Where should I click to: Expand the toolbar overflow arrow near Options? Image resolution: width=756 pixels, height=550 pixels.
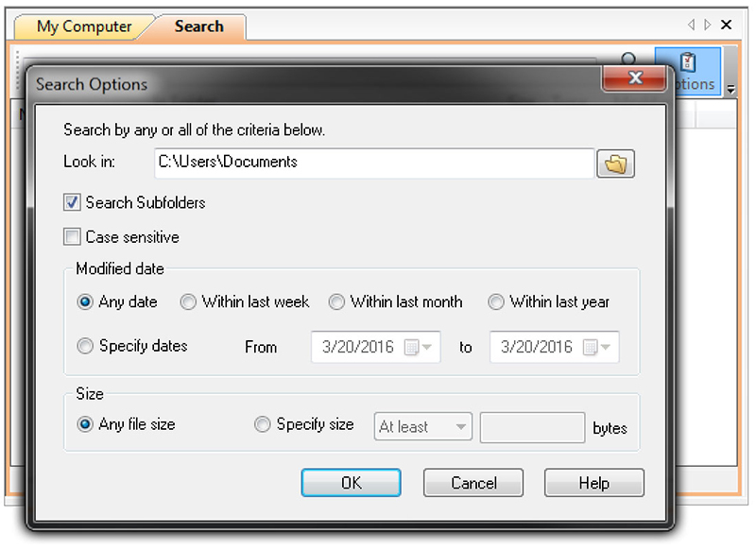(730, 90)
